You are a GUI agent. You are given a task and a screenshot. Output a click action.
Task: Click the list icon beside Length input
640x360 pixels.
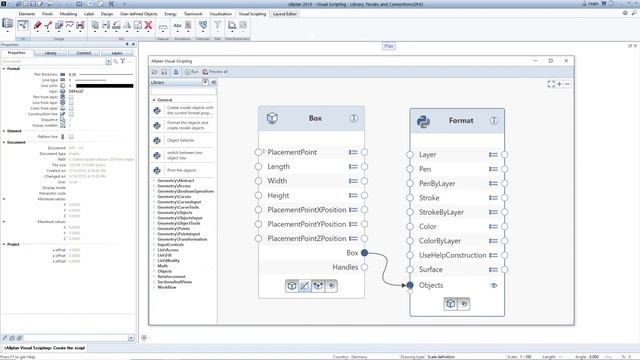pos(353,167)
